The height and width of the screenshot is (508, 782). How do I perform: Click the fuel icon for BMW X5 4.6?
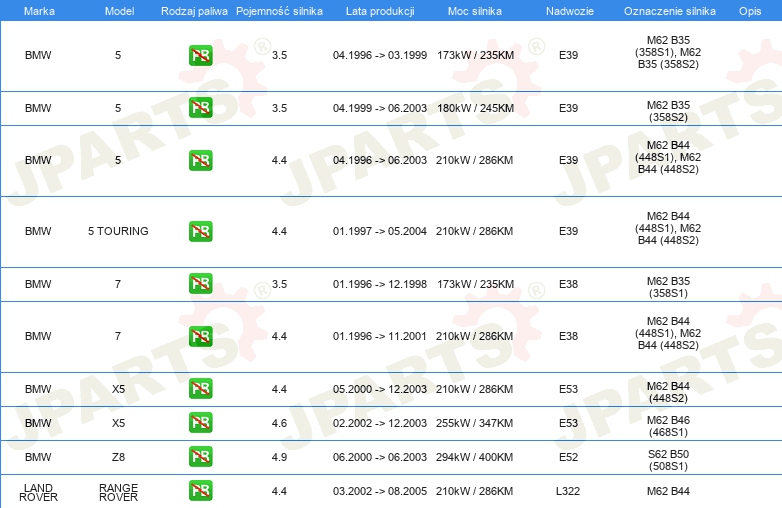(200, 423)
